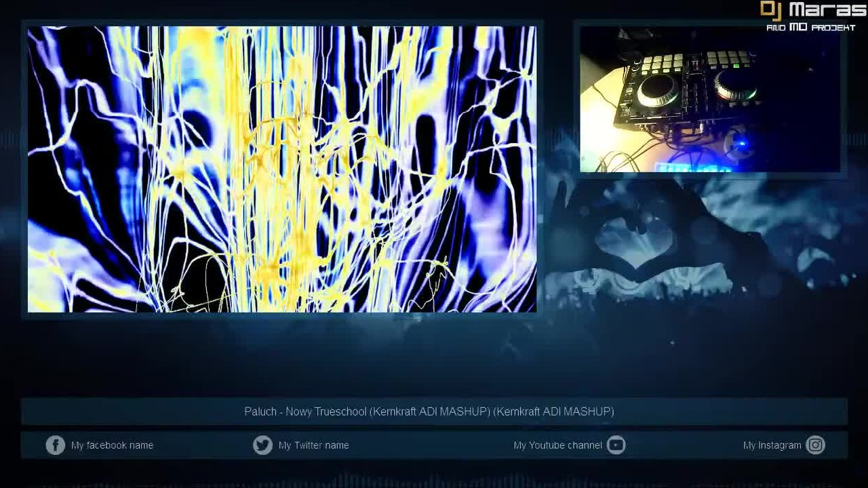Screen dimensions: 868x488
Task: Click the Facebook logo icon
Action: tap(55, 445)
